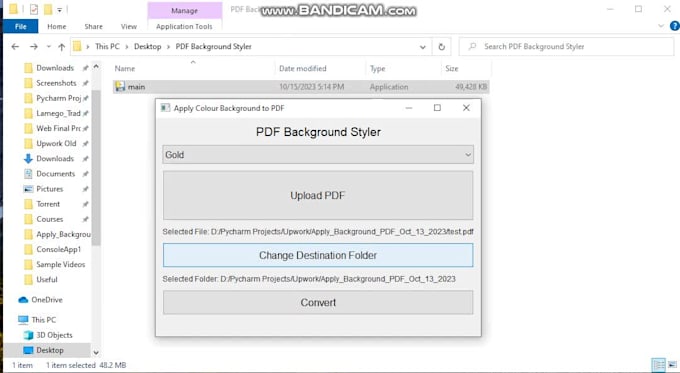Click the Upload PDF button

pyautogui.click(x=318, y=196)
